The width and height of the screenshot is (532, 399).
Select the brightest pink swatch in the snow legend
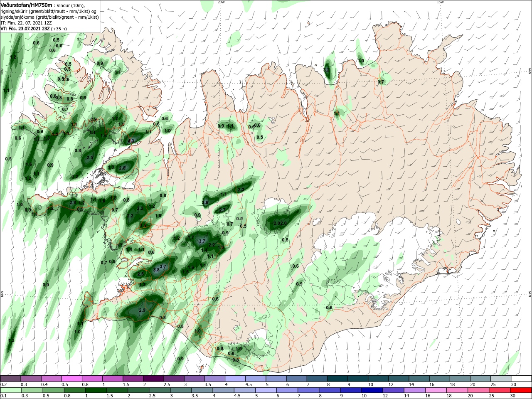pyautogui.click(x=71, y=379)
